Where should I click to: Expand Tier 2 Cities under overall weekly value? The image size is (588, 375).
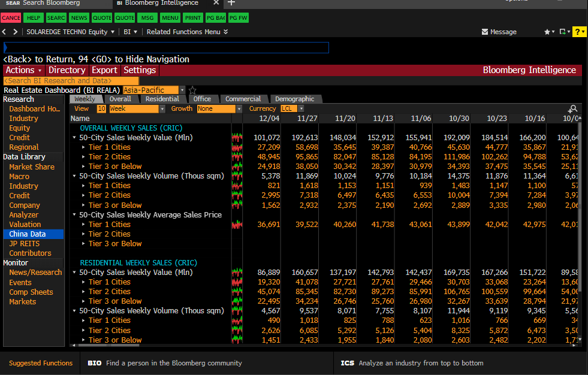(84, 157)
